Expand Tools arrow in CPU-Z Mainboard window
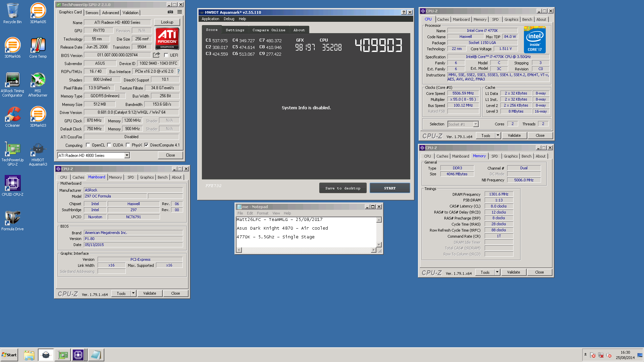 pyautogui.click(x=133, y=293)
